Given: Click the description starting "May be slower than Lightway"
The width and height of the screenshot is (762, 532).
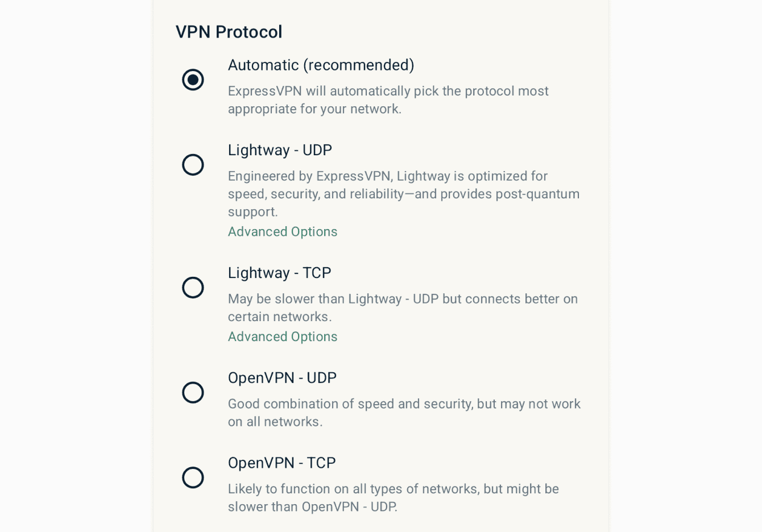Looking at the screenshot, I should [402, 307].
